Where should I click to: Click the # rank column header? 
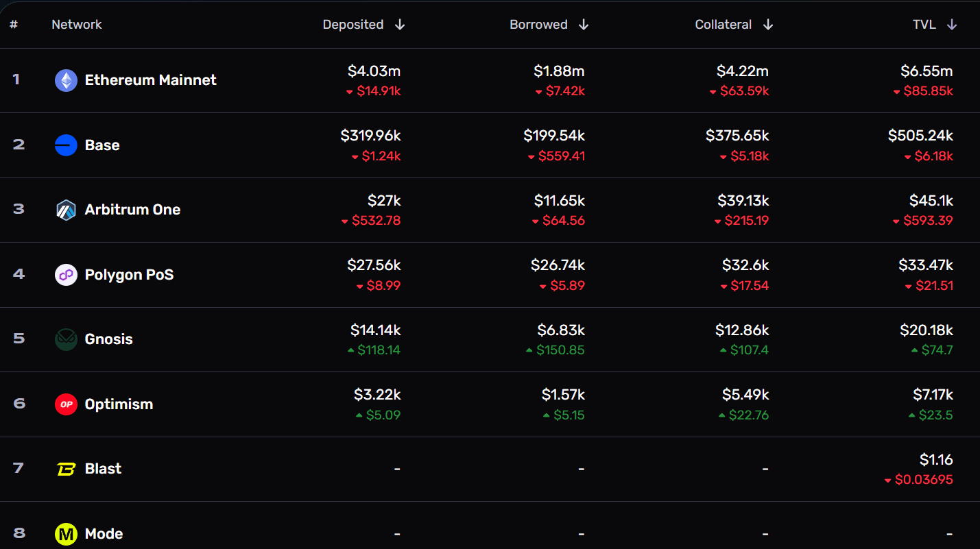tap(14, 25)
